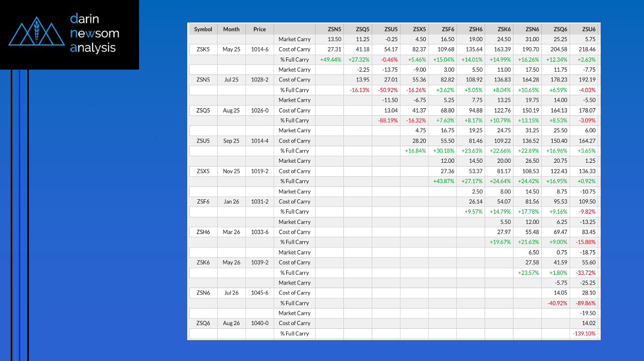Select the Symbol column header
Screen dimensions: 644x361
pyautogui.click(x=203, y=29)
